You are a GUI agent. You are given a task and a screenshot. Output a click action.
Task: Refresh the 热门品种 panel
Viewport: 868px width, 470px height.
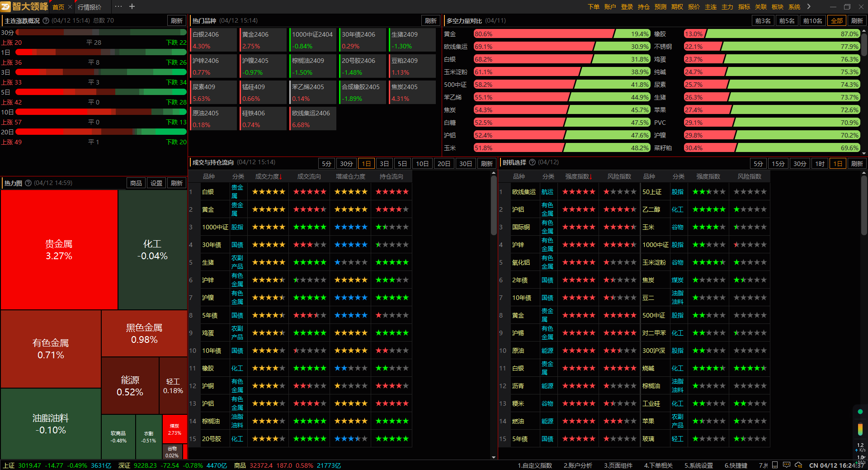431,21
